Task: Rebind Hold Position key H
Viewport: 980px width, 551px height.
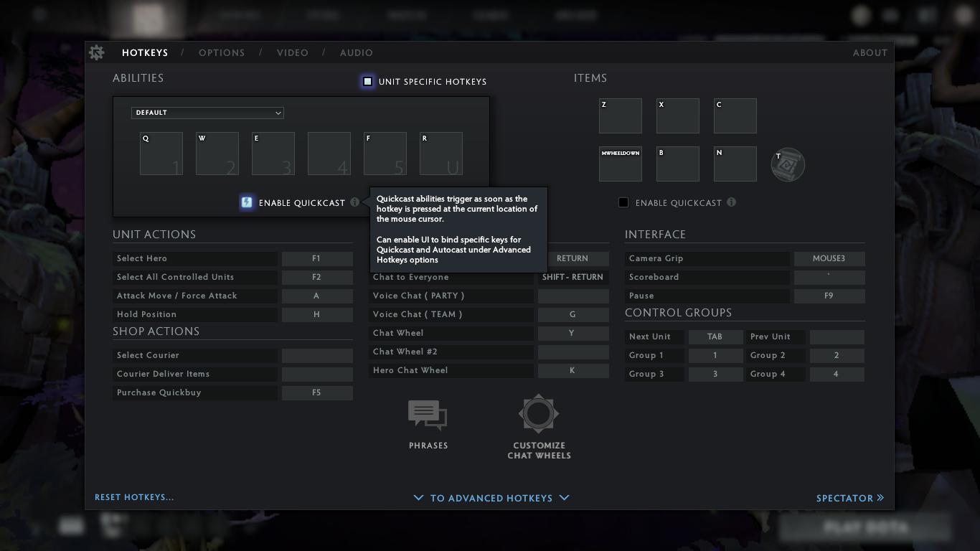Action: [317, 314]
